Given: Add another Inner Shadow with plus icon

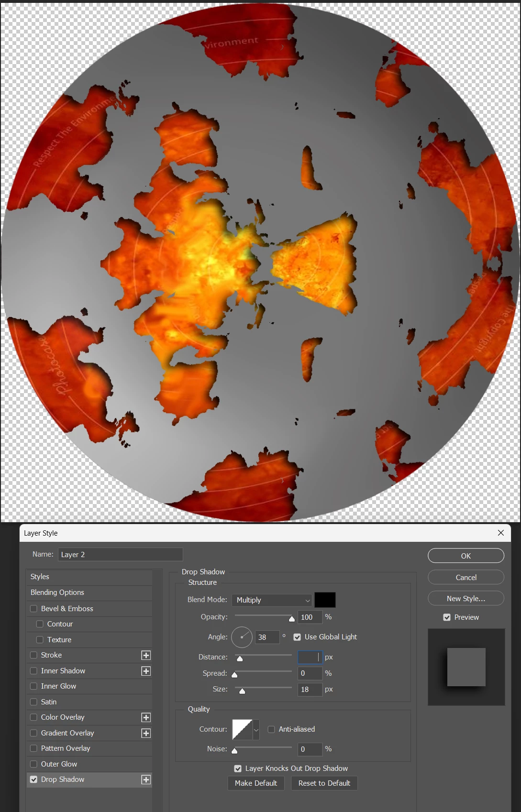Looking at the screenshot, I should point(146,671).
